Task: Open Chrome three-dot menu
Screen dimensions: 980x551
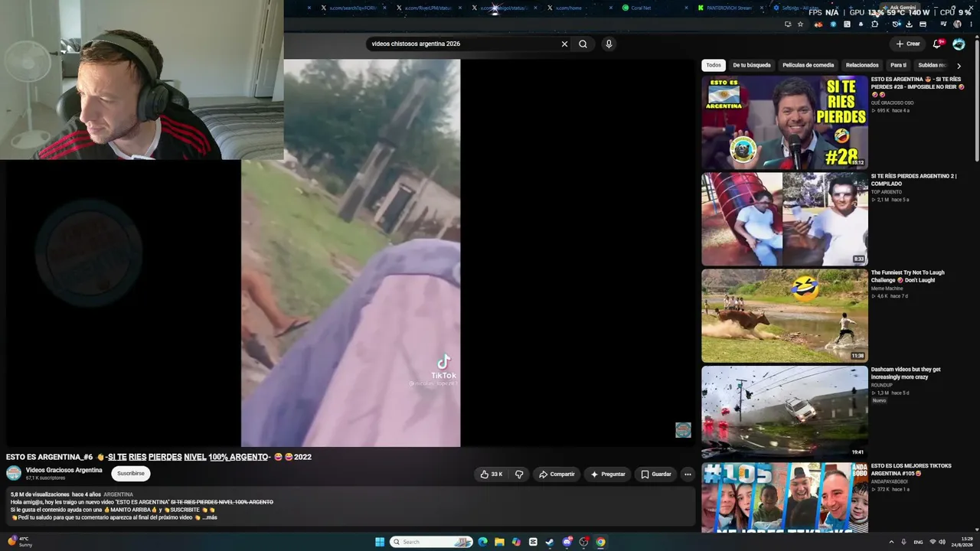Action: [972, 24]
